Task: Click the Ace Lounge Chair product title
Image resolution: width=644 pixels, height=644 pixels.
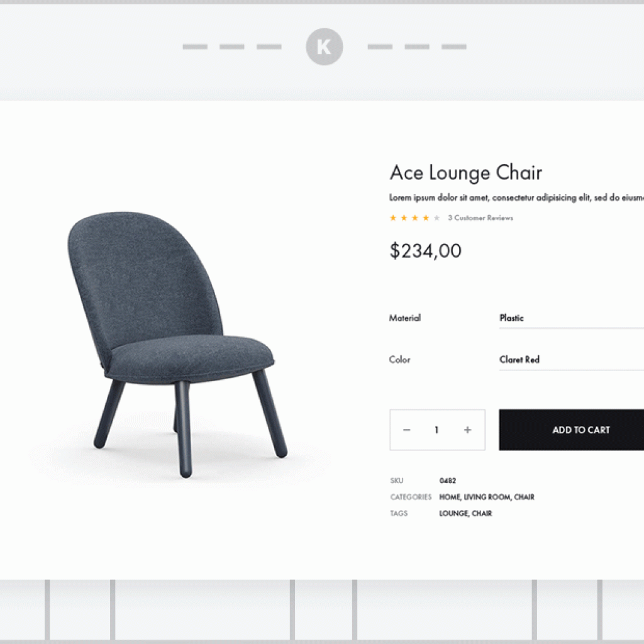Action: [466, 172]
